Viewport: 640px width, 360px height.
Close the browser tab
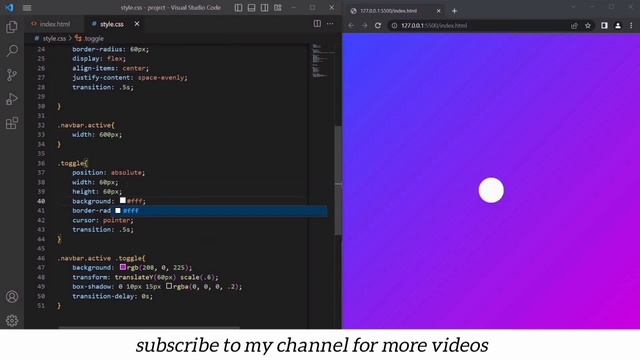pyautogui.click(x=438, y=11)
